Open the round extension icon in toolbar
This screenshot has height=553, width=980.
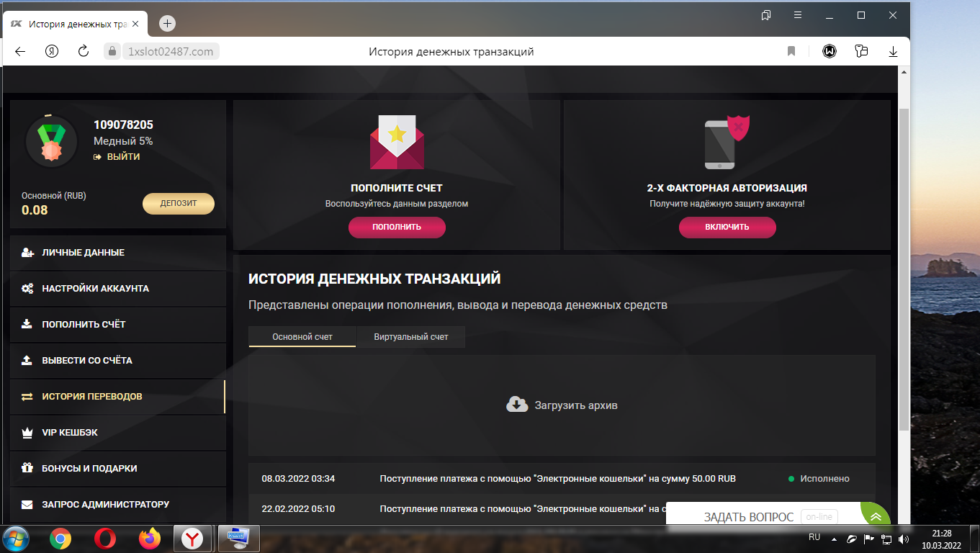[x=830, y=51]
